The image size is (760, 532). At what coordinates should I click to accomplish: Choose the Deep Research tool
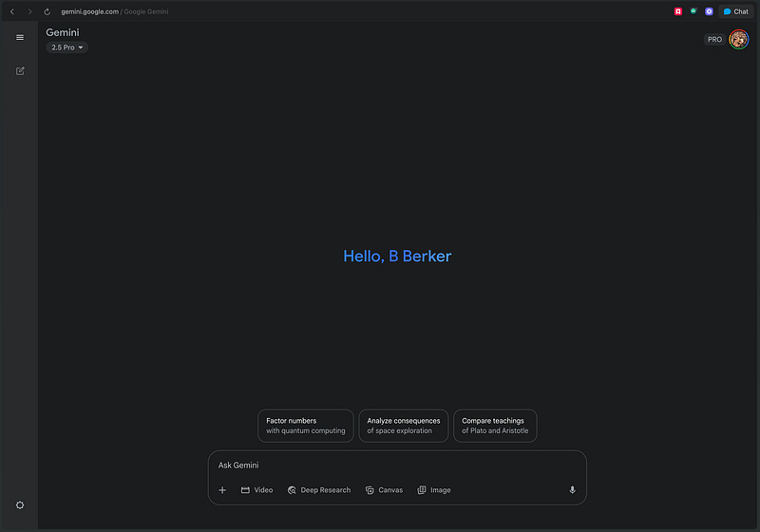pyautogui.click(x=319, y=490)
